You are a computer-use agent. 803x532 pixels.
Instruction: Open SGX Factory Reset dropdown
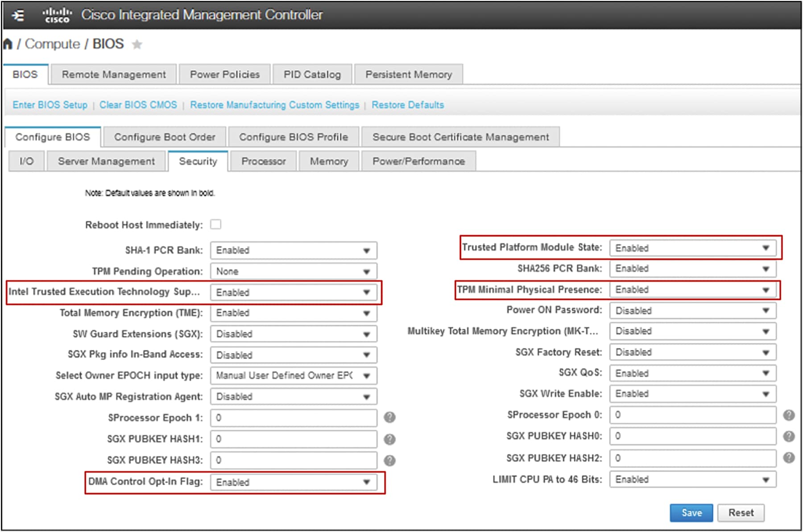click(693, 352)
